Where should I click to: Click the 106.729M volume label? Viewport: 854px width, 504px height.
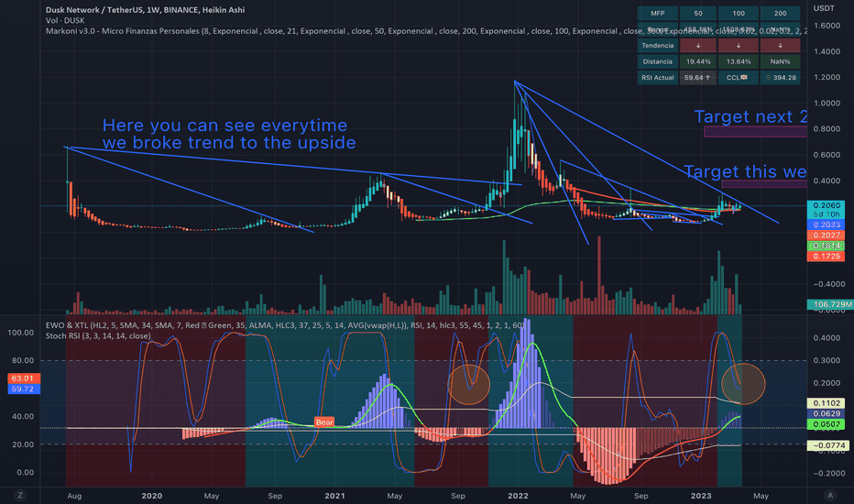click(830, 304)
